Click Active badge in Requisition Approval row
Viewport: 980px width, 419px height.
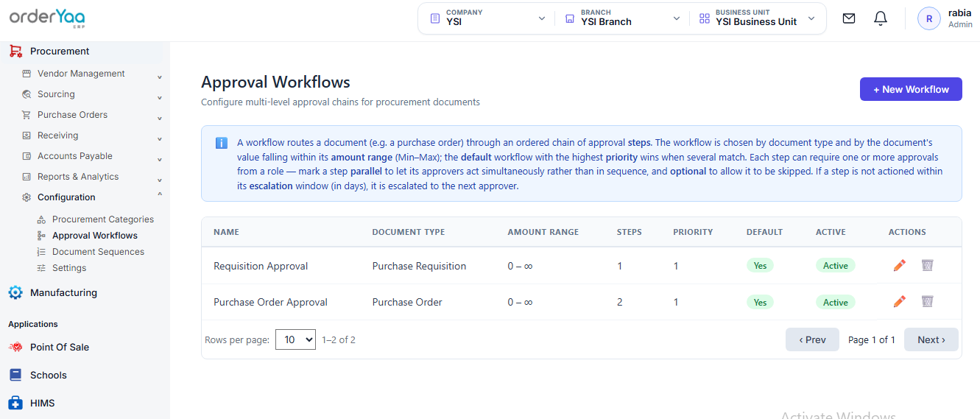pos(836,266)
